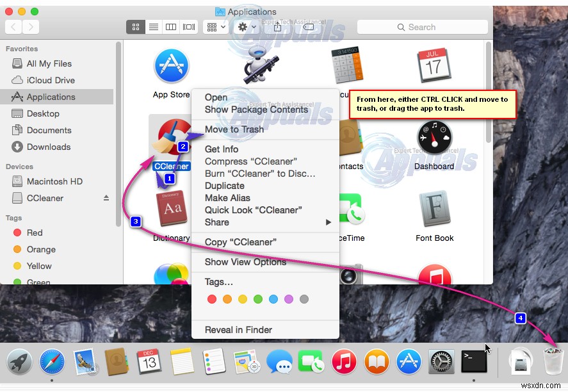Open iTunes from the Dock
The image size is (568, 392).
pos(344,362)
